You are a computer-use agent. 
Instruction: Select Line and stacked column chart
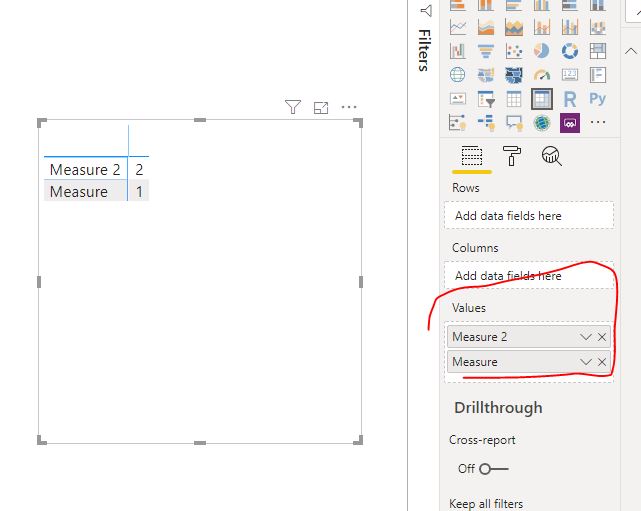coord(542,27)
